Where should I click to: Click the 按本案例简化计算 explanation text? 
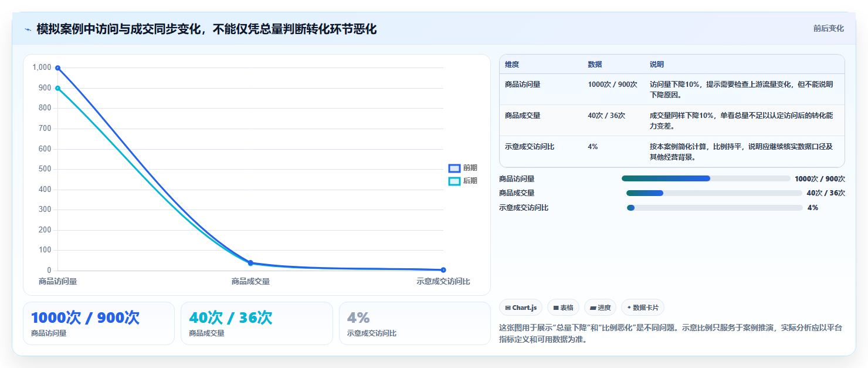coord(741,151)
